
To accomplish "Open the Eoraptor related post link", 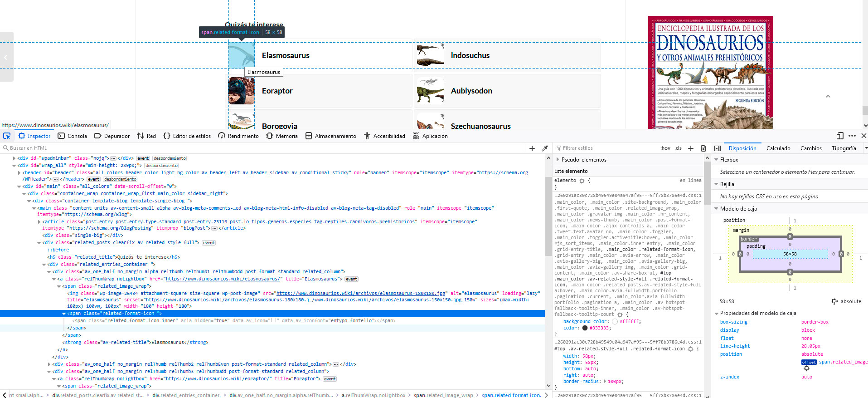I will (x=277, y=91).
